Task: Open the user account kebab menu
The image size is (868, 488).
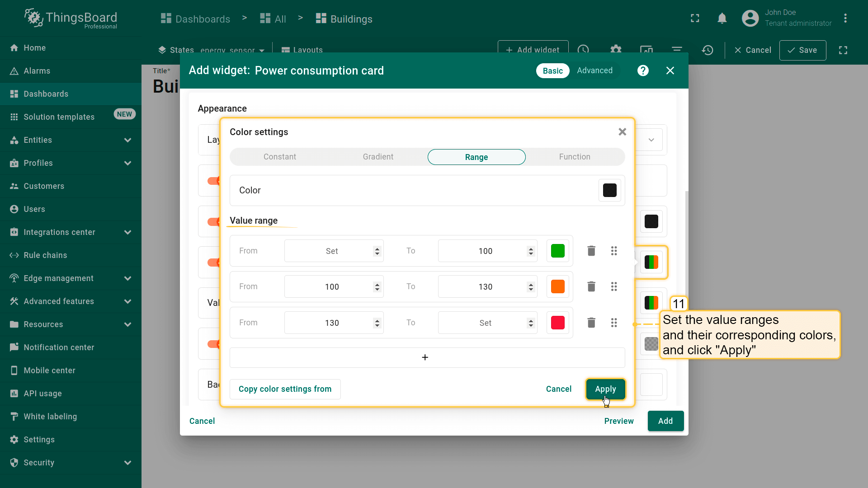Action: pyautogui.click(x=845, y=19)
